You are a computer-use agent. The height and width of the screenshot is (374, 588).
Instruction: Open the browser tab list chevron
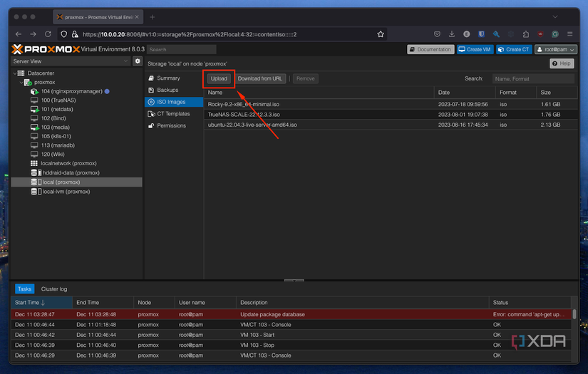555,17
